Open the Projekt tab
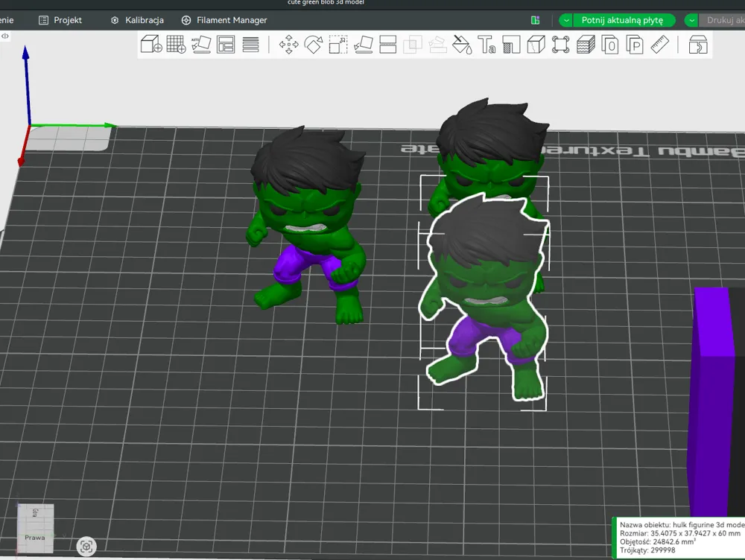The width and height of the screenshot is (745, 560). (x=60, y=20)
